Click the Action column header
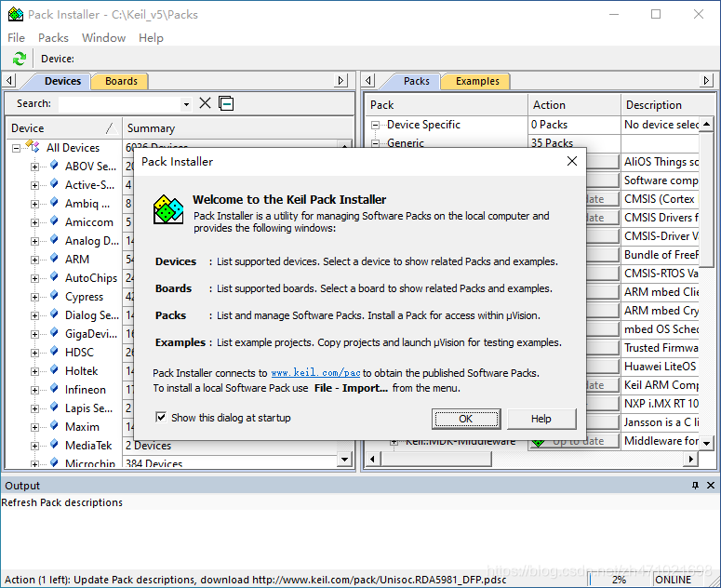The width and height of the screenshot is (721, 588). point(574,105)
